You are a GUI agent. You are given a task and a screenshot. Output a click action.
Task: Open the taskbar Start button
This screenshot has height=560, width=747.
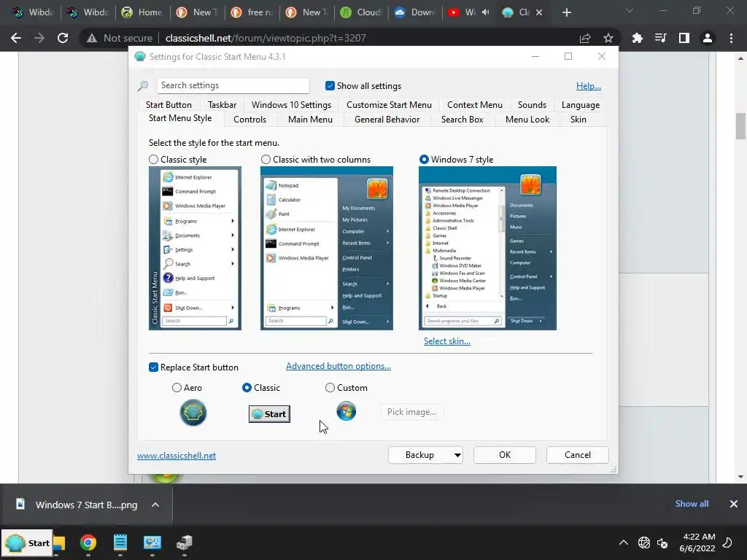27,542
